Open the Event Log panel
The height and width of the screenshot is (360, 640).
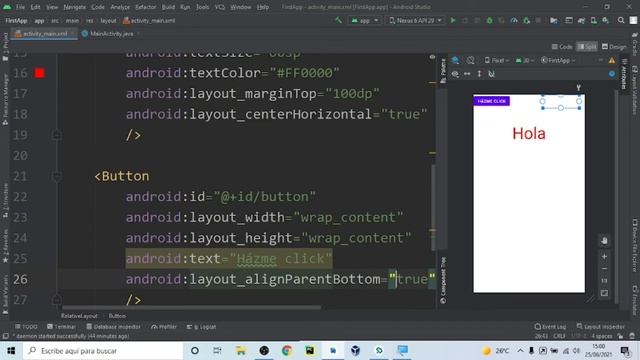550,327
